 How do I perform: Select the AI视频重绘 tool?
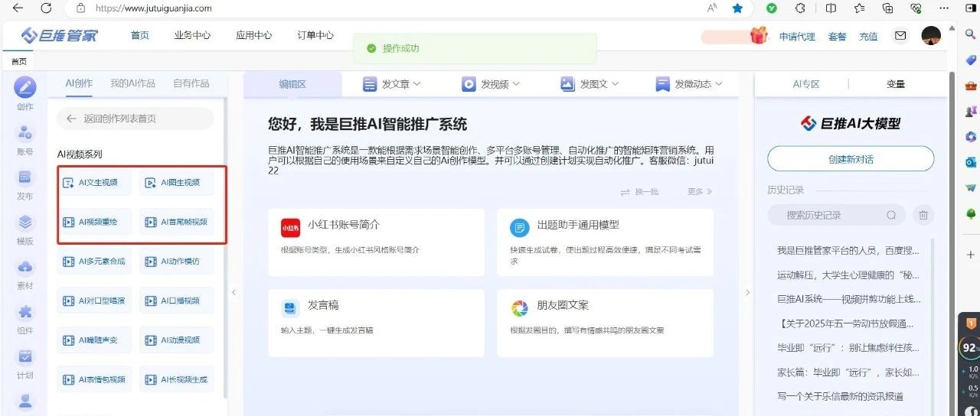tap(93, 222)
